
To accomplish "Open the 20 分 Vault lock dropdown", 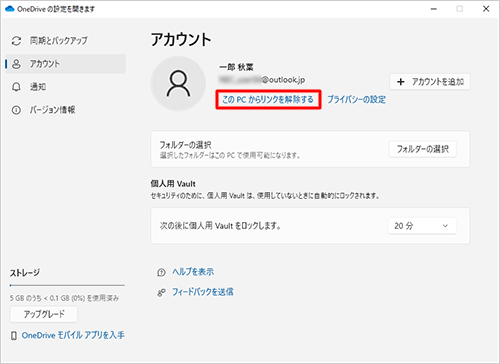I will [422, 226].
